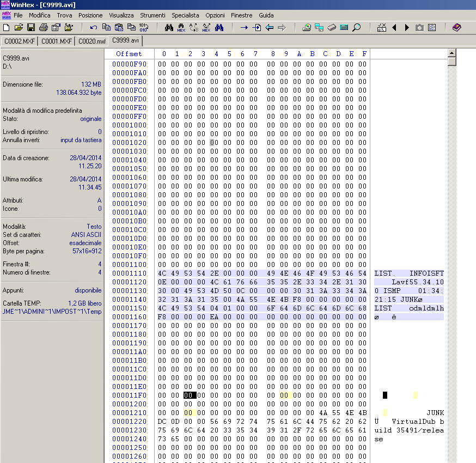476x463 pixels.
Task: Switch to the C0020.mxf tab
Action: 91,41
